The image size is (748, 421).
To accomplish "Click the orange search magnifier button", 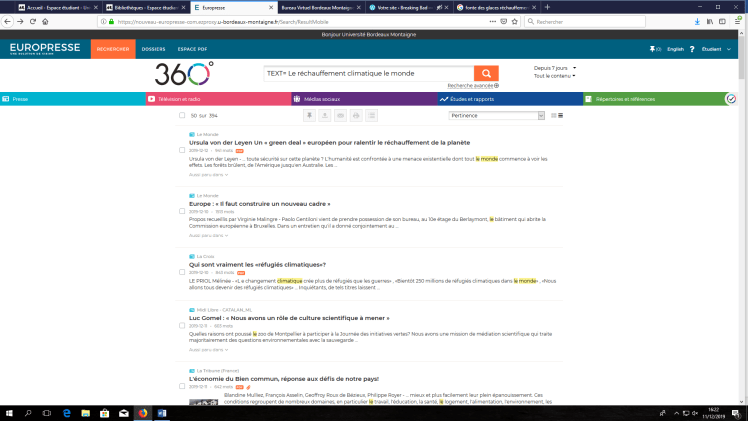I will [x=485, y=73].
